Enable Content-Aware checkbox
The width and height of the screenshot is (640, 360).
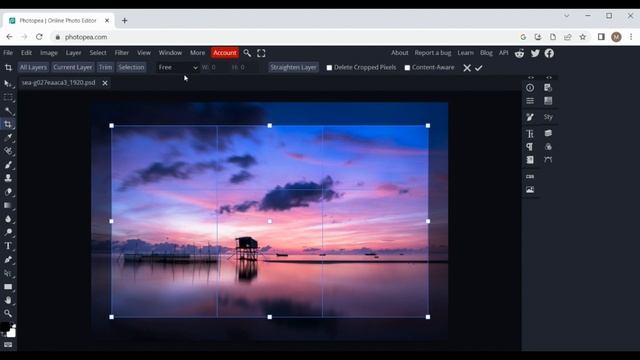[x=407, y=68]
